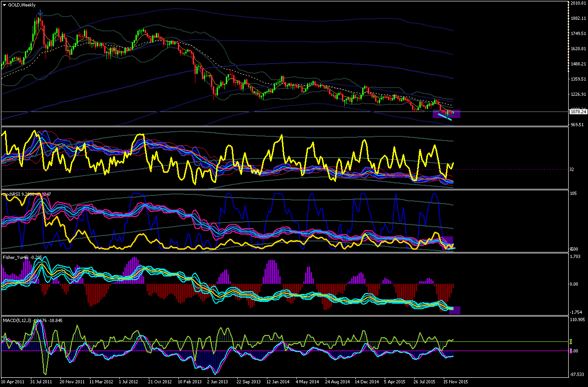Click the 11 Mar 2012 date label
This screenshot has width=588, height=387.
click(x=101, y=382)
